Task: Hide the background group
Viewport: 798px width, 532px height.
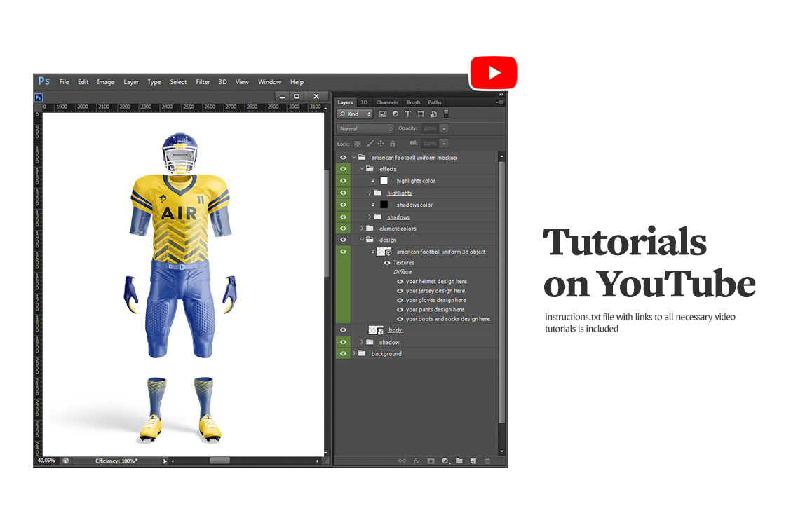Action: tap(343, 353)
